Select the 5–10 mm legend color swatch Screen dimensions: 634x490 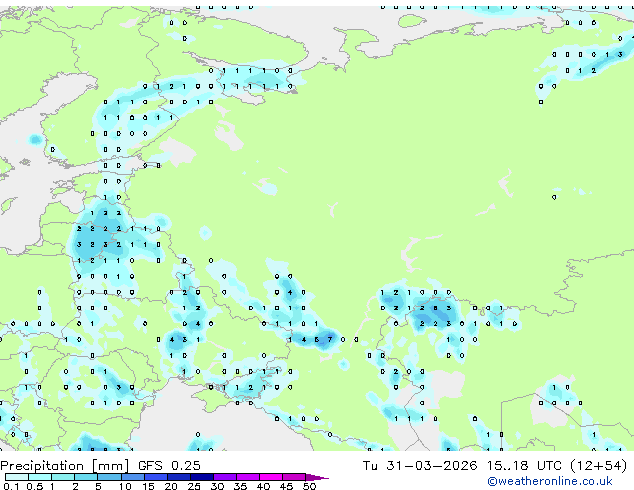(x=109, y=477)
